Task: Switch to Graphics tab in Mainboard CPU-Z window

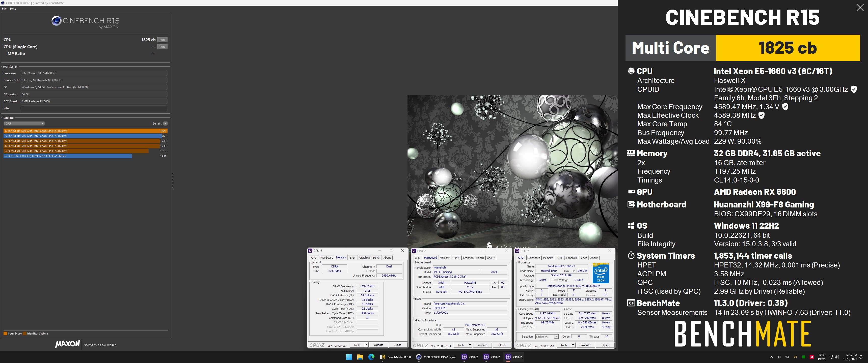Action: 468,258
